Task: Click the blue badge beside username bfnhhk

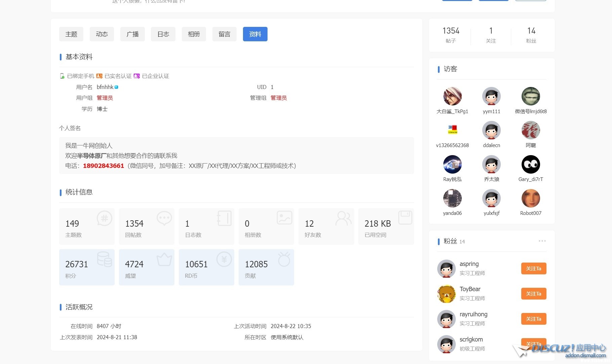Action: click(x=116, y=87)
